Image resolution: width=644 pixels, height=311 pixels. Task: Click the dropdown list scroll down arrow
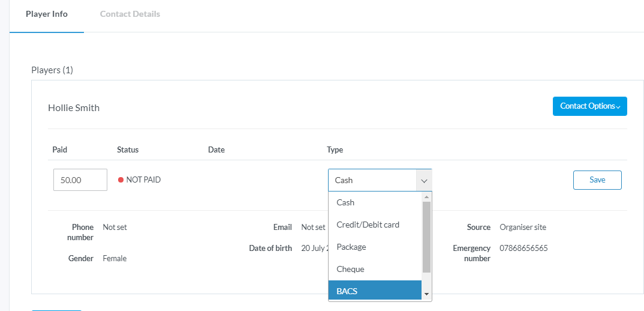427,294
